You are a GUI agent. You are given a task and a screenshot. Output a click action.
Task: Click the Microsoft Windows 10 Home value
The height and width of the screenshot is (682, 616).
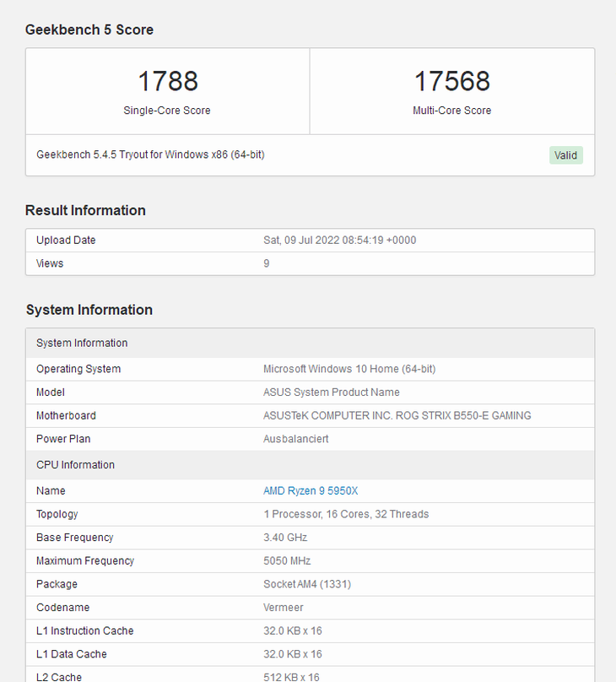point(349,369)
